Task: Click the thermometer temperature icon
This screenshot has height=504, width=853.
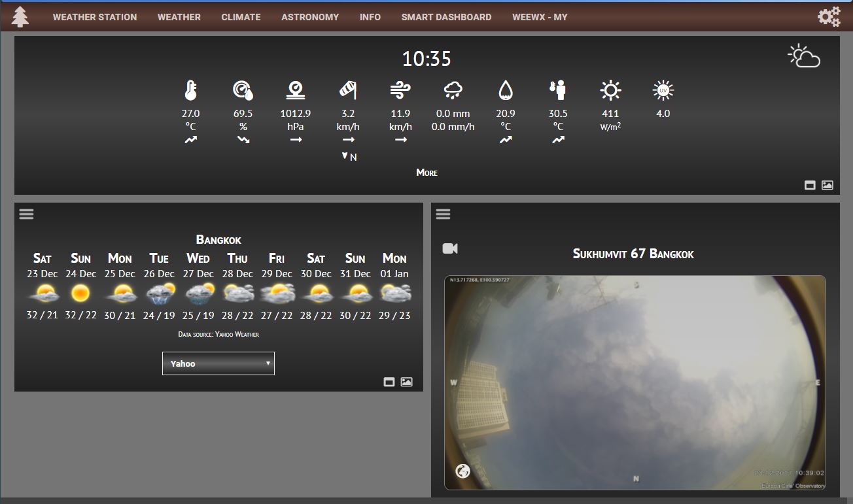Action: [x=190, y=90]
